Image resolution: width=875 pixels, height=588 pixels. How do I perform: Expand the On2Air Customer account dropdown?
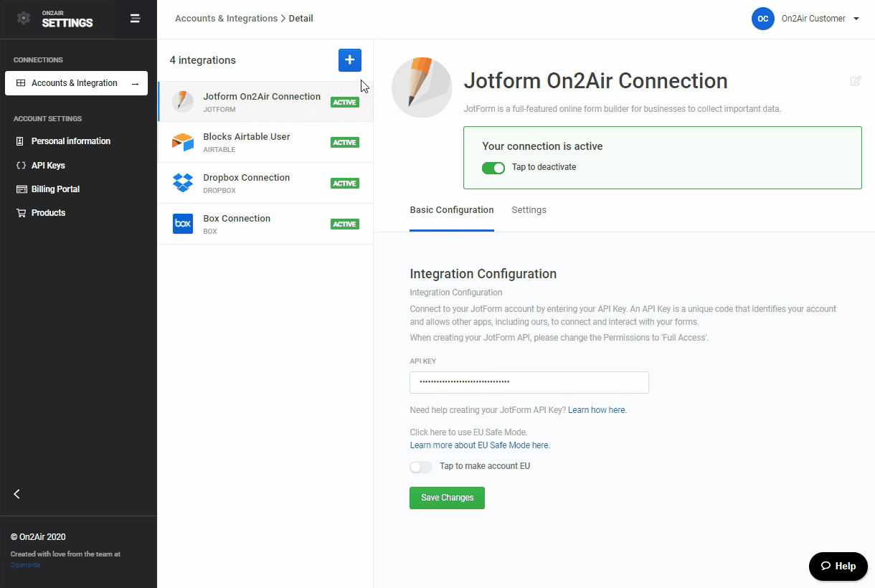point(856,19)
